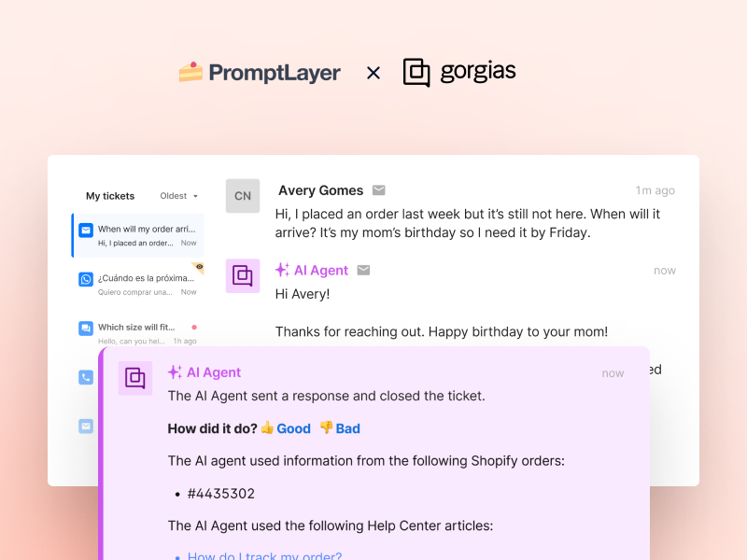Open the WhatsApp ticket '¿Cuándo es la próxima...'
747x560 pixels.
(138, 284)
